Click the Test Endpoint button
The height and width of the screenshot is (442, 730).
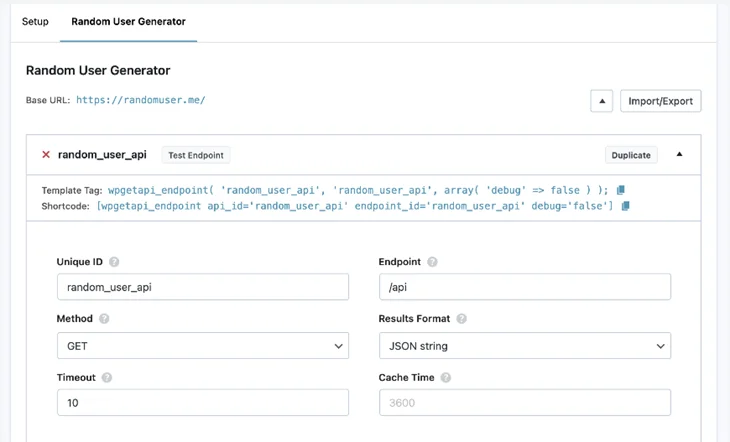tap(196, 155)
